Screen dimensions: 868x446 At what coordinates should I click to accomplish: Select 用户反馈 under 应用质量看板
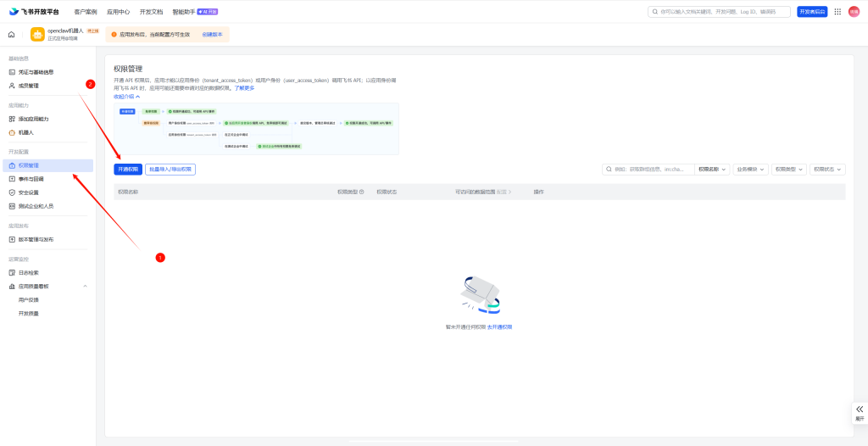(29, 299)
